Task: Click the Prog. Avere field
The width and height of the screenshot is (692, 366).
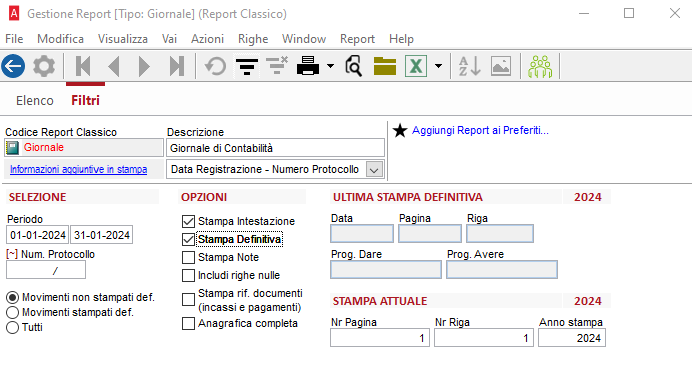Action: point(502,270)
